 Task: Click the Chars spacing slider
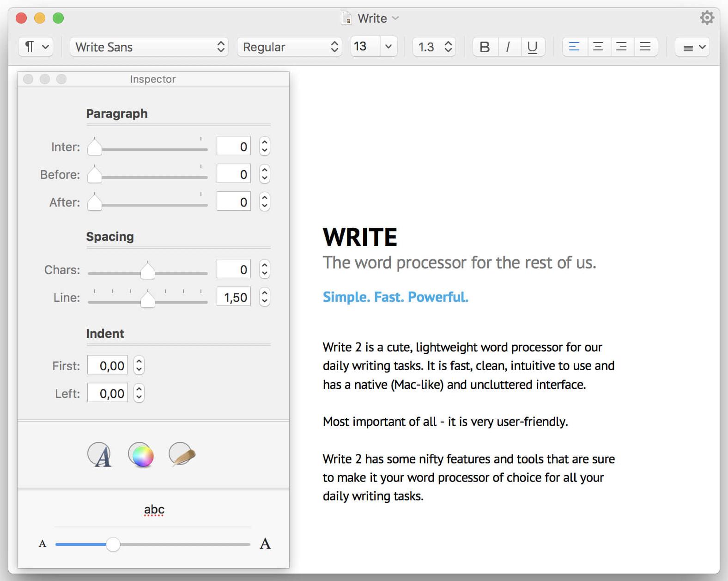148,271
